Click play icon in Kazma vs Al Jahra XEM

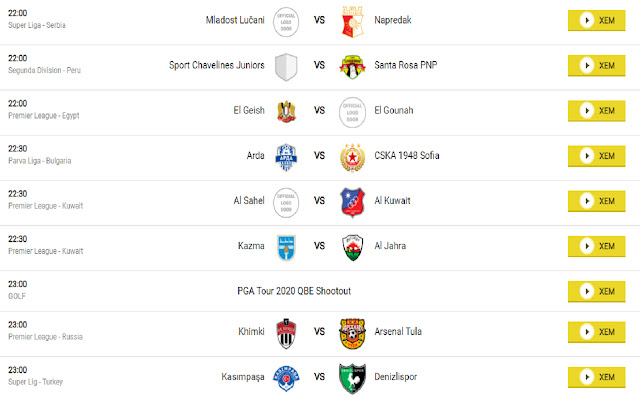(x=587, y=246)
